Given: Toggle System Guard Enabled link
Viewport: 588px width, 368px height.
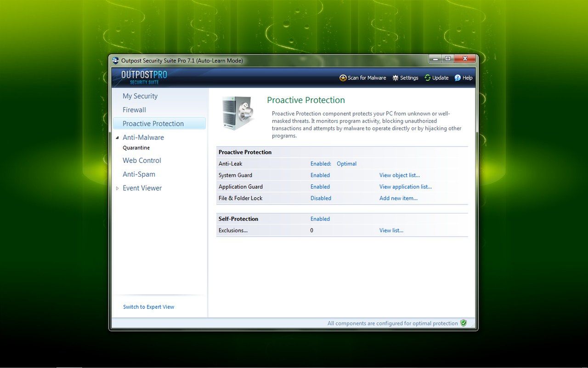Looking at the screenshot, I should coord(320,175).
